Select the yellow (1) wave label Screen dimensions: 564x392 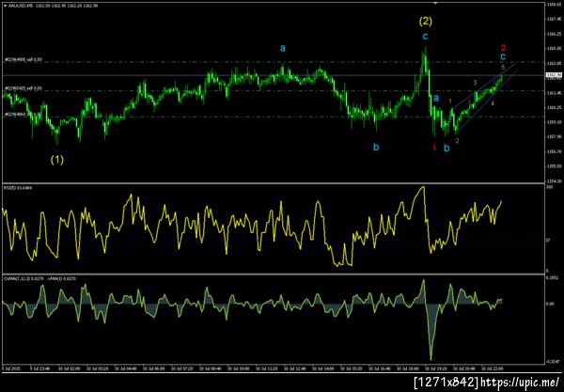point(56,160)
